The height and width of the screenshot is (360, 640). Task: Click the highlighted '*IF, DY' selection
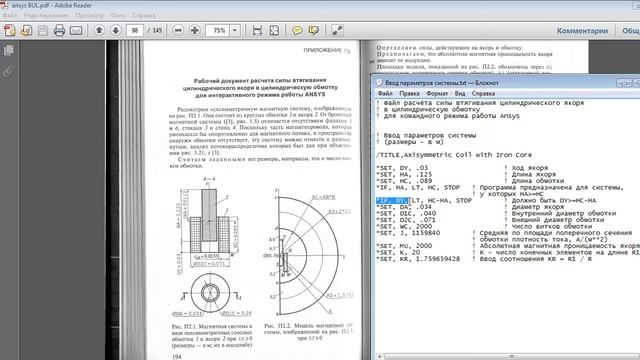pyautogui.click(x=392, y=200)
